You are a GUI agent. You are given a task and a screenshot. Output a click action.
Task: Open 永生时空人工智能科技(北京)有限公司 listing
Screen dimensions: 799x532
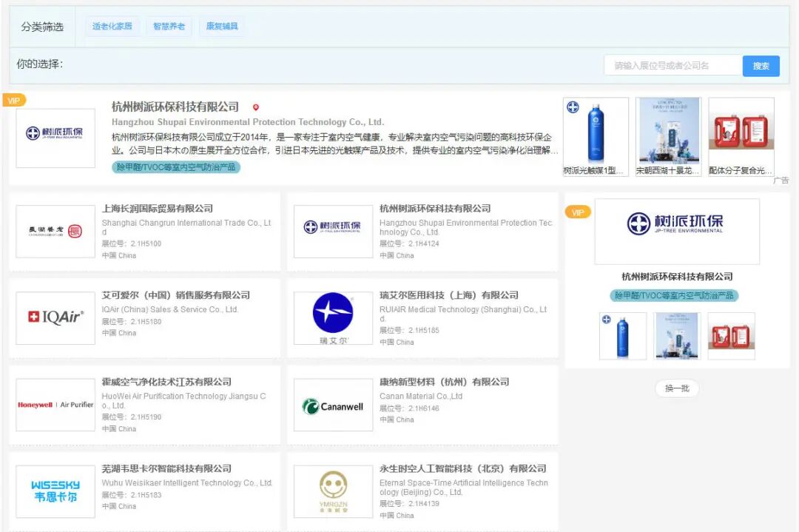coord(462,468)
